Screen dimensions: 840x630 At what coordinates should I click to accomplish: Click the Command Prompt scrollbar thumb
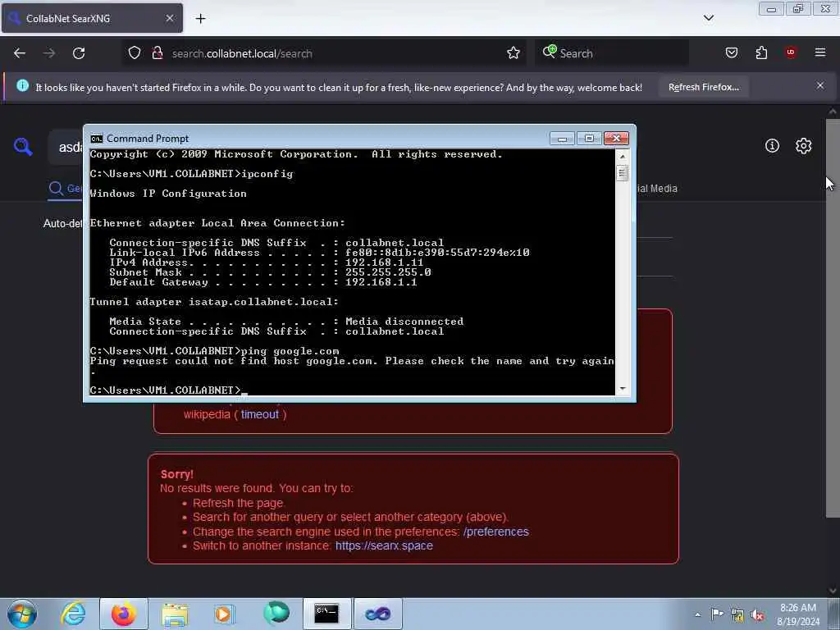click(x=622, y=173)
